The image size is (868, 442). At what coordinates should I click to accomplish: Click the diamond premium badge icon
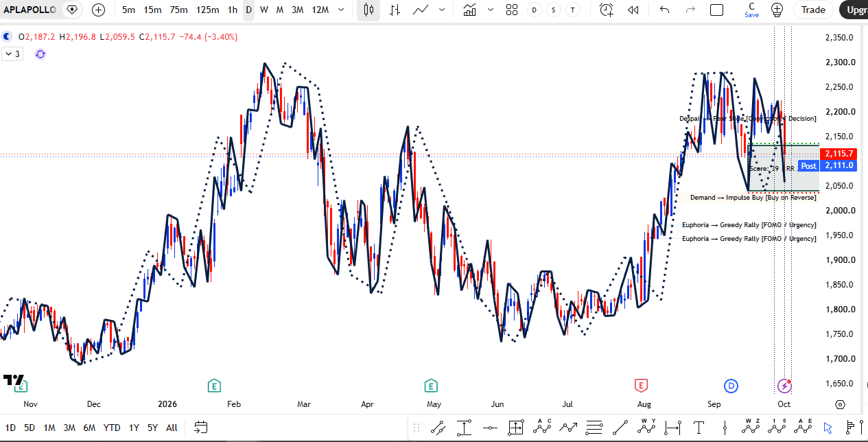click(73, 10)
